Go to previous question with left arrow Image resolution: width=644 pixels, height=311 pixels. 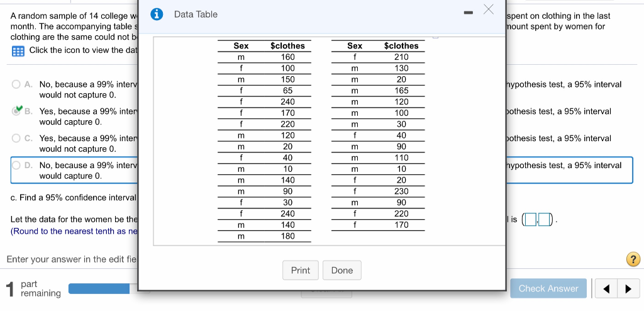(606, 289)
